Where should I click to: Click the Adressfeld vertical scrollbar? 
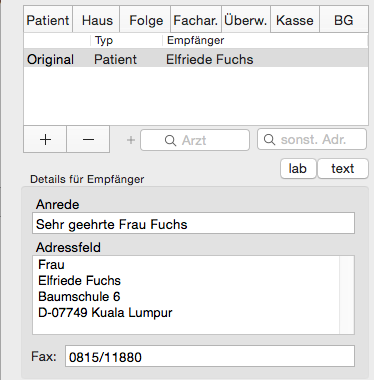pos(347,295)
